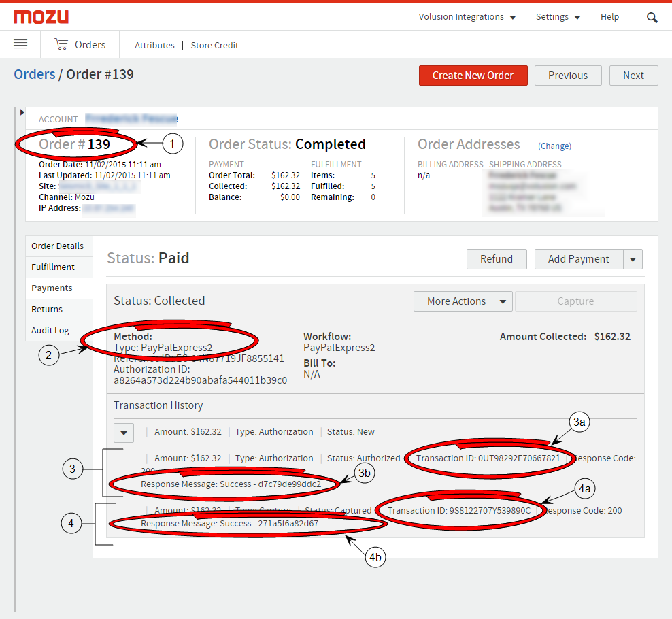Screen dimensions: 672x619
Task: Click Response Message Success - 271a5f6a82d67
Action: click(x=230, y=523)
